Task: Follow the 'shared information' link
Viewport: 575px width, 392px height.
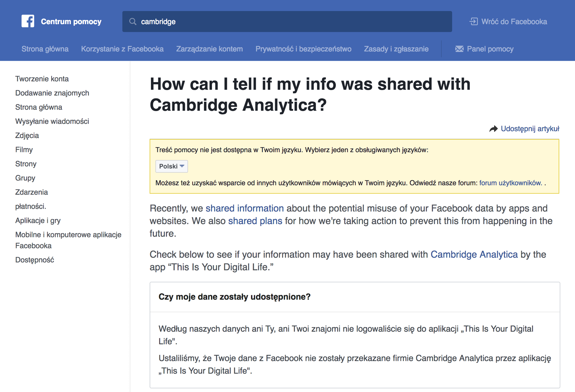Action: [x=244, y=208]
